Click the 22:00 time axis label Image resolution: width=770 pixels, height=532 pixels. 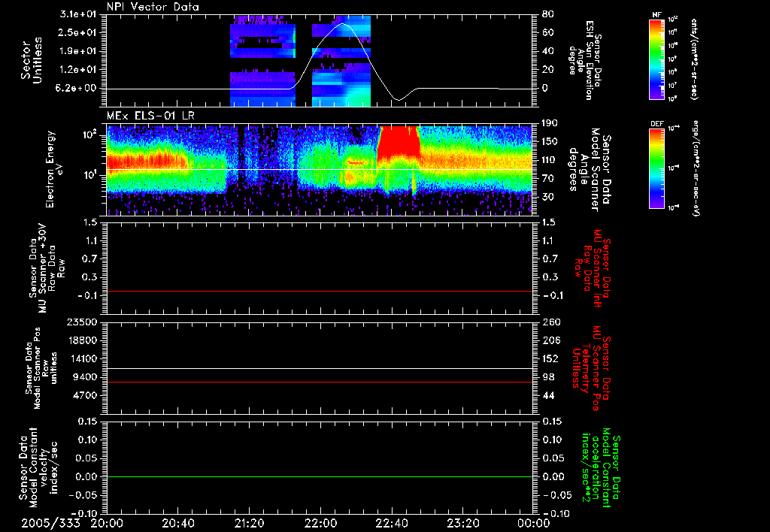click(x=320, y=524)
